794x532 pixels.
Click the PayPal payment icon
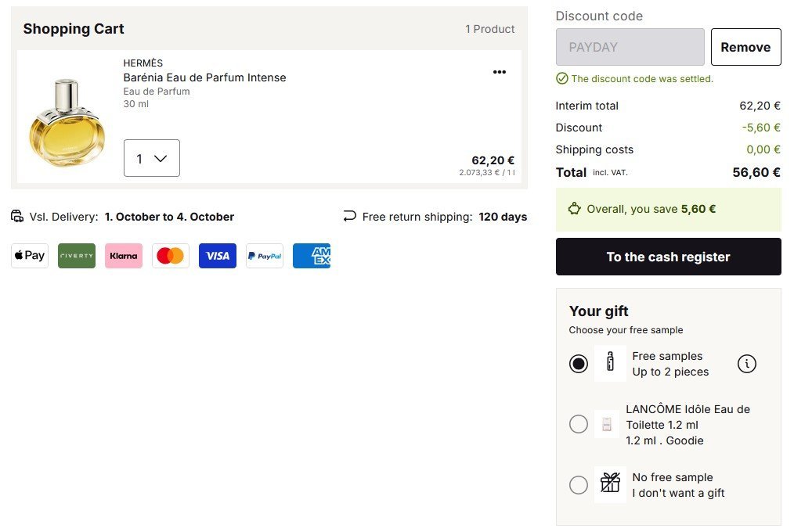[x=265, y=256]
